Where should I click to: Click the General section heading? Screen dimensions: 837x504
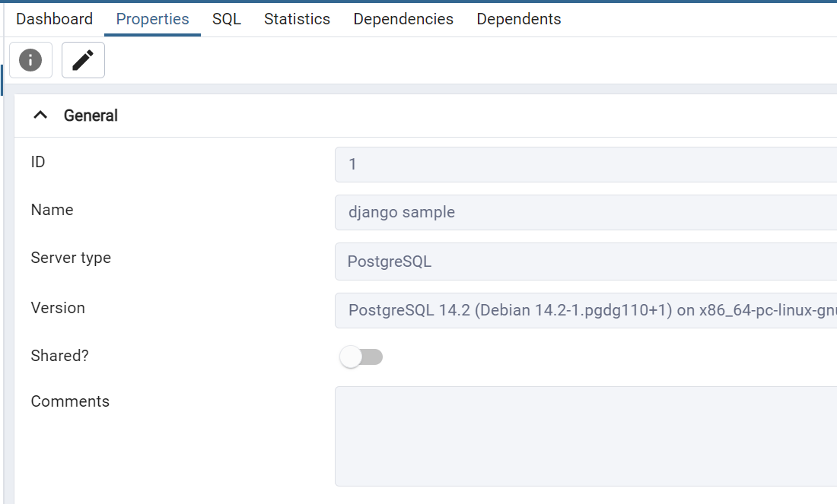point(91,116)
